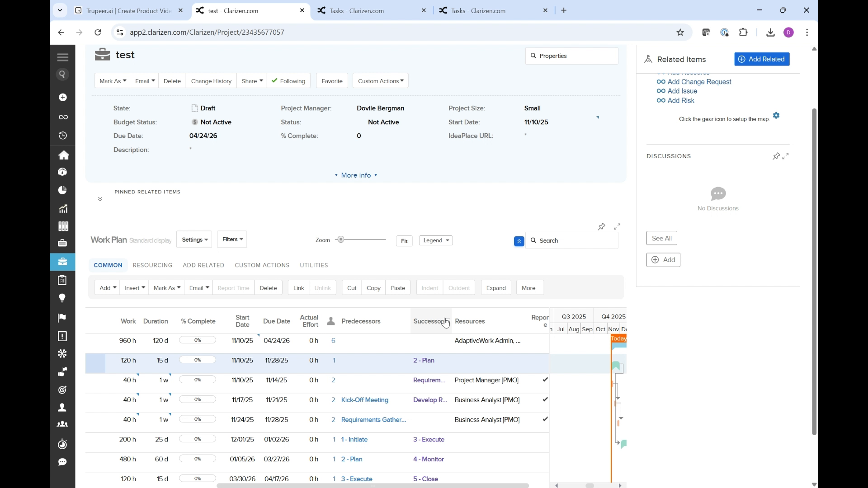Check the completion checkmark on Kick-Off Meeting row
Viewport: 868px width, 488px height.
[x=545, y=399]
